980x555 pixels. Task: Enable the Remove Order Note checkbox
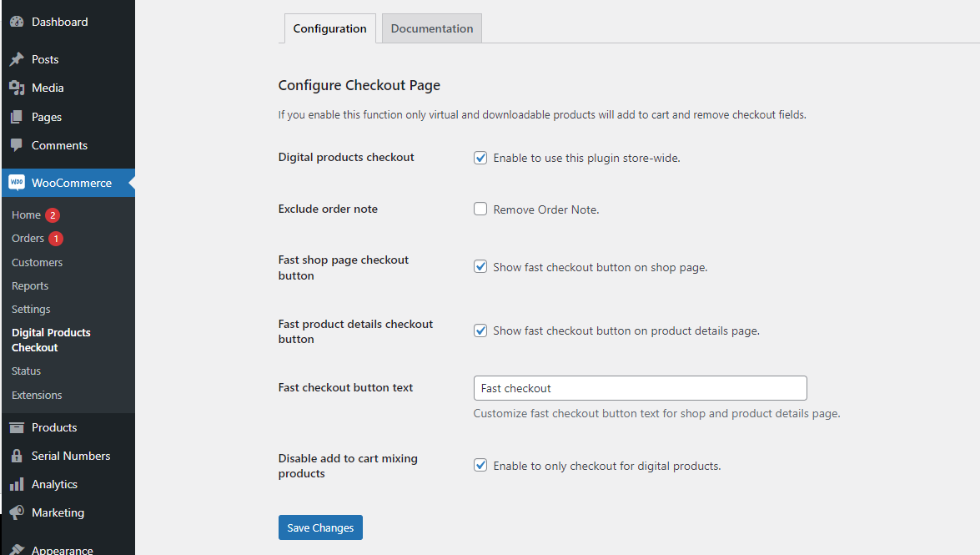click(x=480, y=208)
